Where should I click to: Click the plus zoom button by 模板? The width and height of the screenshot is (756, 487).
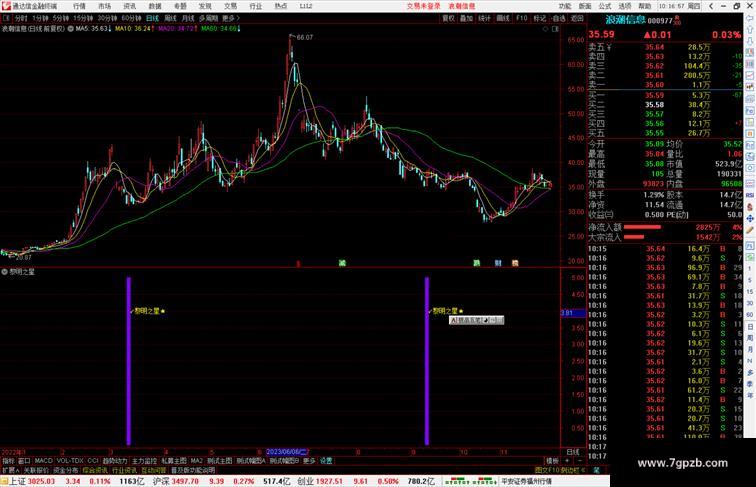pos(567,461)
